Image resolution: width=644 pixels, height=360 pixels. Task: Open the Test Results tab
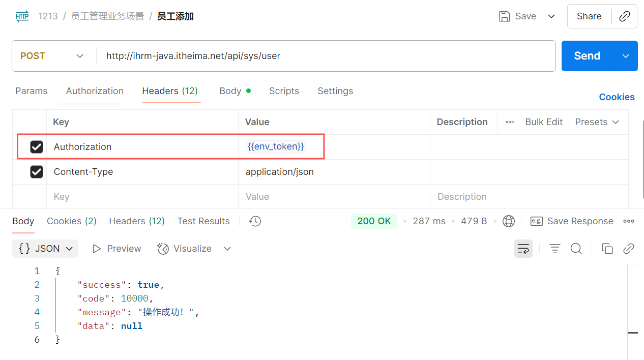coord(203,221)
